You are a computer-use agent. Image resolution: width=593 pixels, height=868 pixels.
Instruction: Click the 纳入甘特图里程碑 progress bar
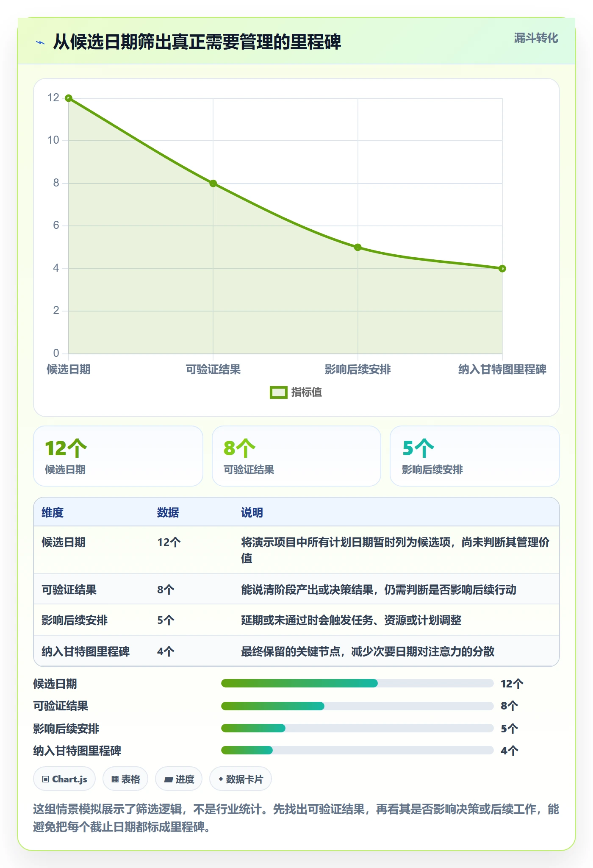click(x=357, y=750)
